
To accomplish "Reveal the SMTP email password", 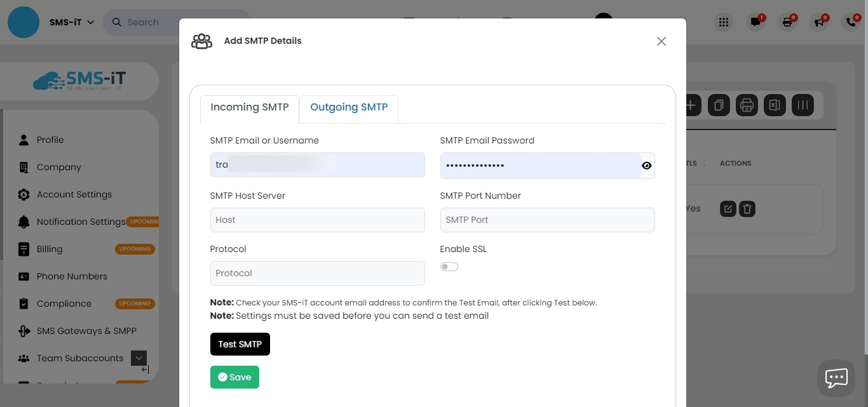I will coord(646,165).
